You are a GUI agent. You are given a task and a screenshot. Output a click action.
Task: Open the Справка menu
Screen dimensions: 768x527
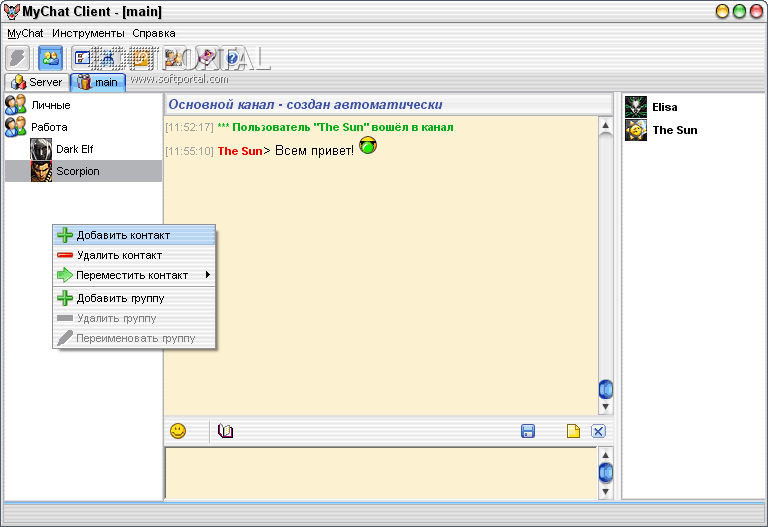pyautogui.click(x=154, y=33)
